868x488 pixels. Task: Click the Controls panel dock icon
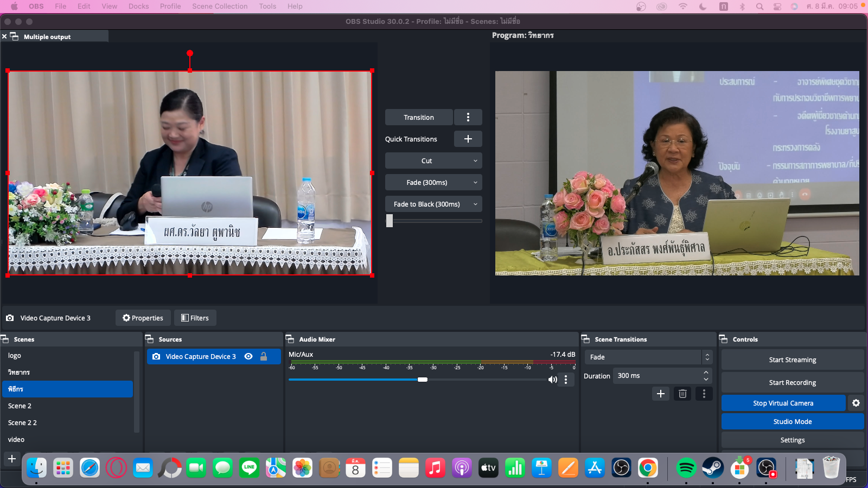point(724,339)
